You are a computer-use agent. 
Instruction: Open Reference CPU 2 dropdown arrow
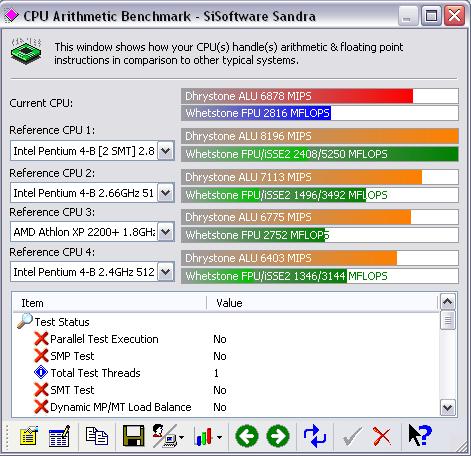pos(166,193)
